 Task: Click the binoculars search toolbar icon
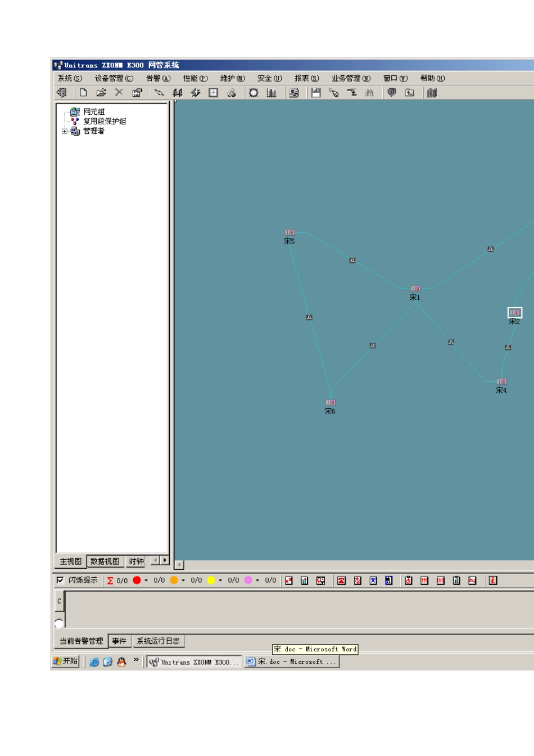coord(369,93)
